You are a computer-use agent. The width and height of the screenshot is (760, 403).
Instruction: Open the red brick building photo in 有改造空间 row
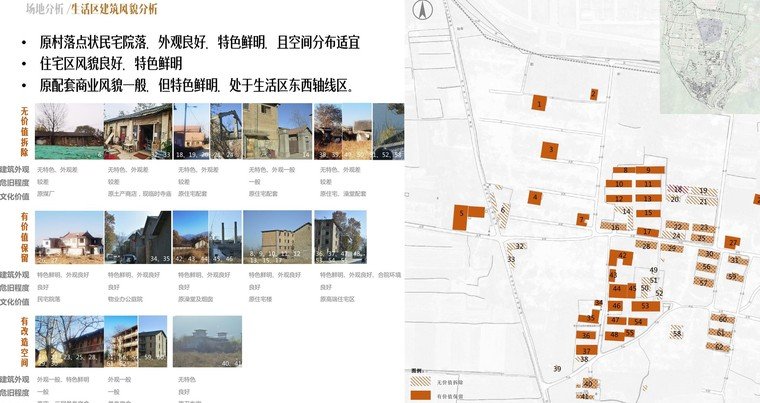(69, 341)
